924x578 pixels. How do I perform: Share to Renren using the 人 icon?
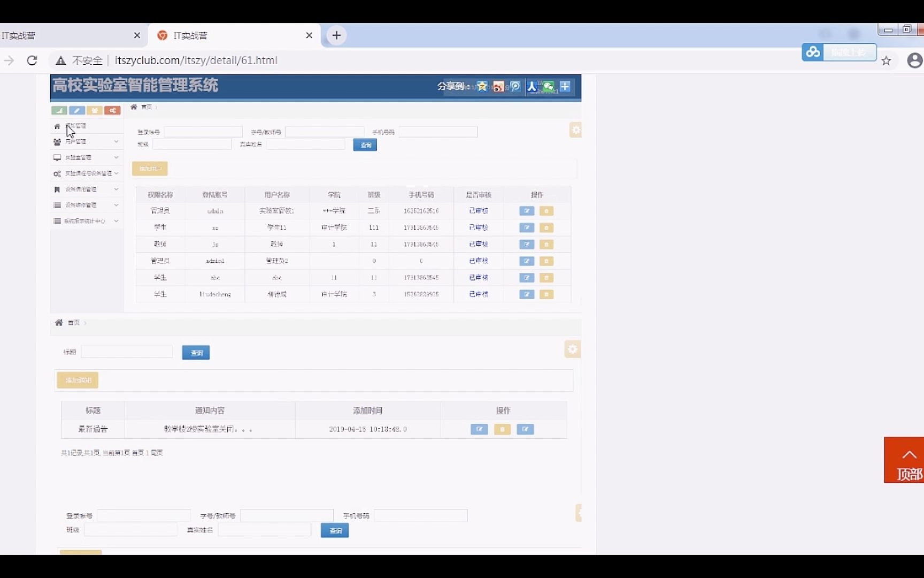tap(532, 86)
